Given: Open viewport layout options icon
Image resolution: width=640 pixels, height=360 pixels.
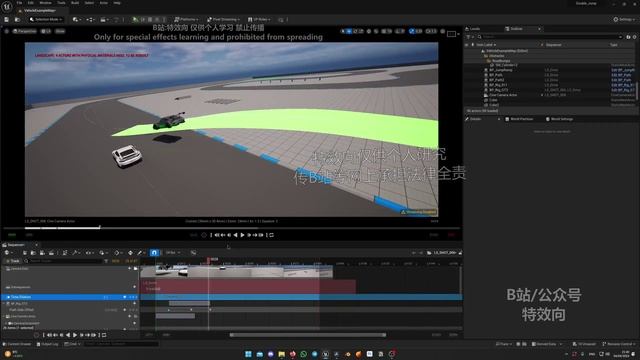Looking at the screenshot, I should tap(451, 34).
